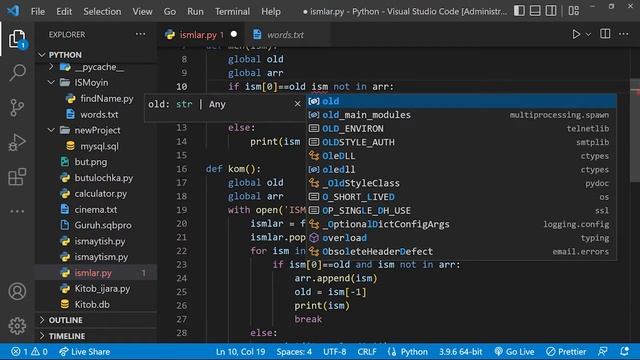Open the Selection menu

pyautogui.click(x=102, y=11)
